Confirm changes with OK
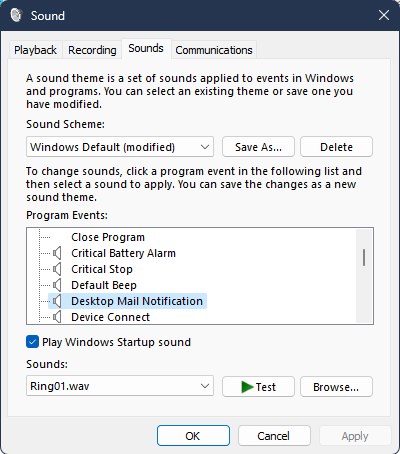Screen dimensions: 400x454 (193, 436)
